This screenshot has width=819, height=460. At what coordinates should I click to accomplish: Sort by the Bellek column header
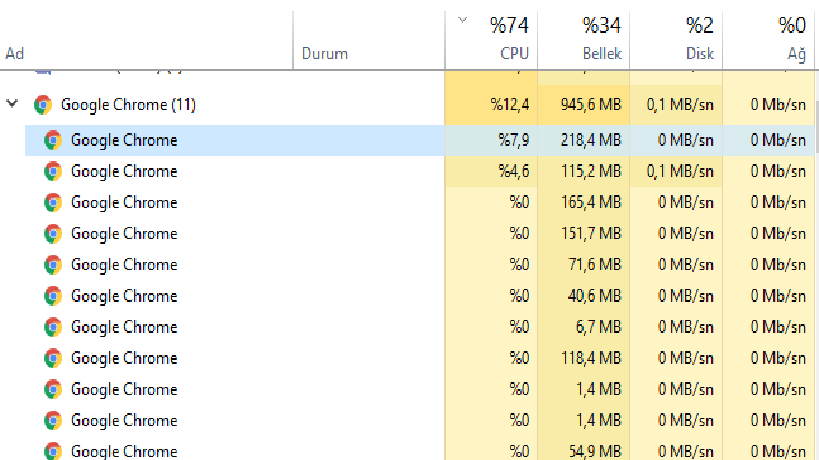(583, 40)
